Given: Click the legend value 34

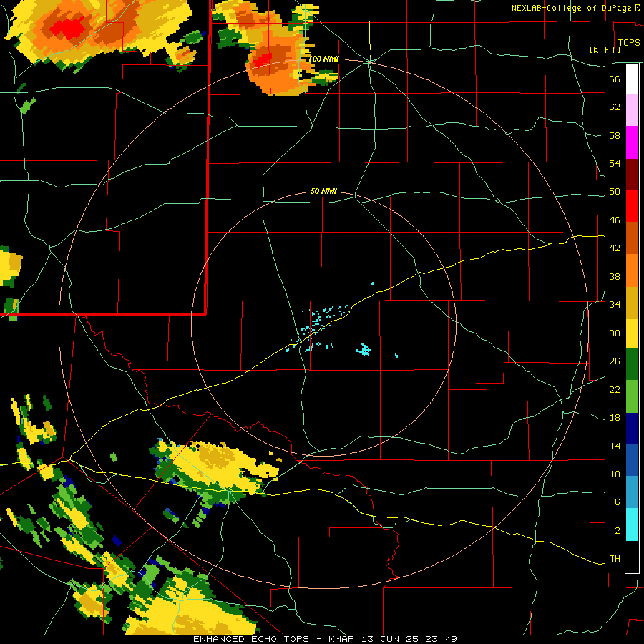Looking at the screenshot, I should [x=615, y=305].
